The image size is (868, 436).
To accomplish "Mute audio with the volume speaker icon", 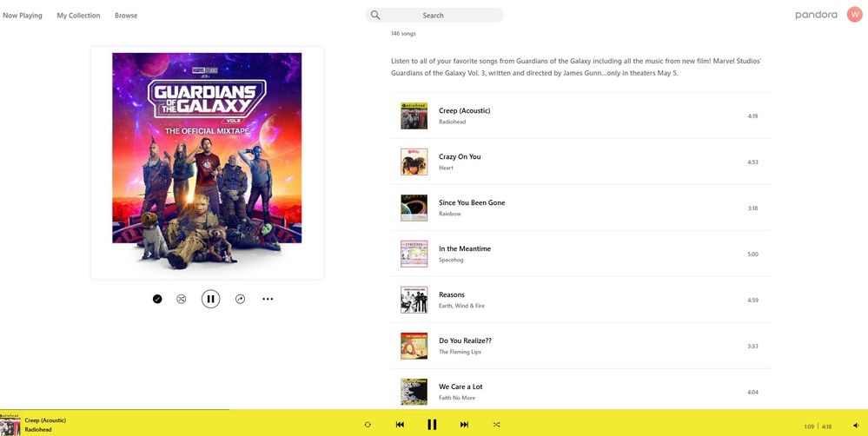I will click(x=857, y=426).
